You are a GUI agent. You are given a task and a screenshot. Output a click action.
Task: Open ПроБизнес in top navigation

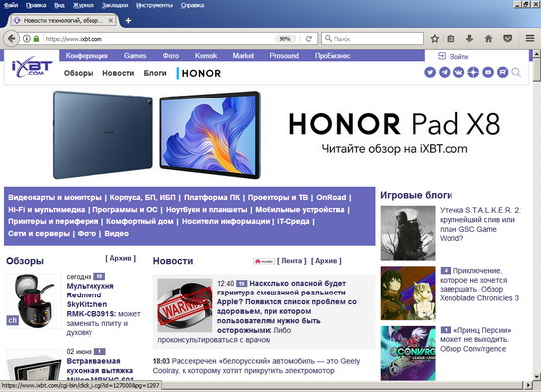332,56
